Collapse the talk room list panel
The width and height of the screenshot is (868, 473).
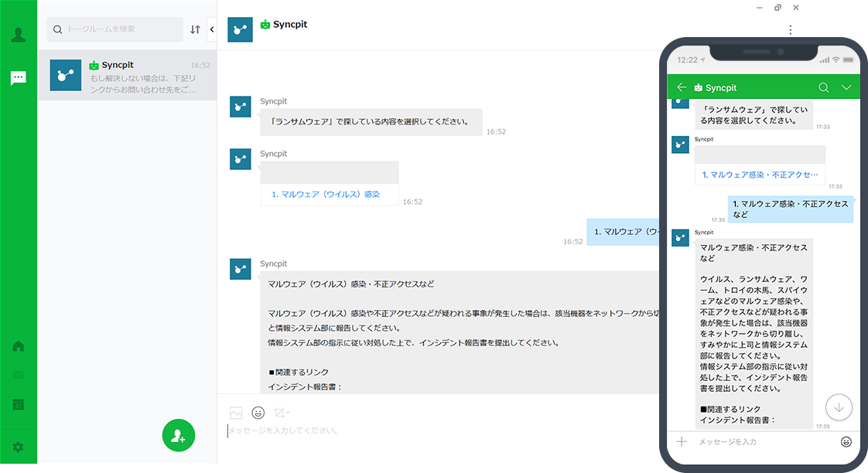[212, 29]
